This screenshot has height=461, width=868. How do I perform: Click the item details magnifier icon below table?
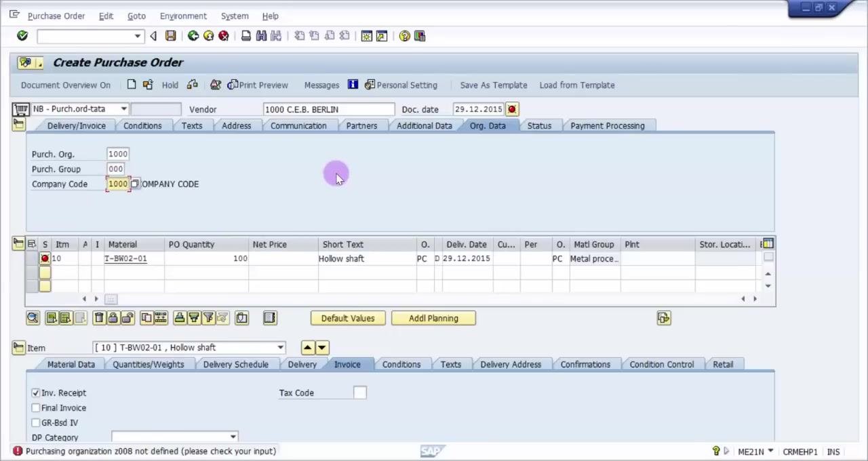click(33, 318)
